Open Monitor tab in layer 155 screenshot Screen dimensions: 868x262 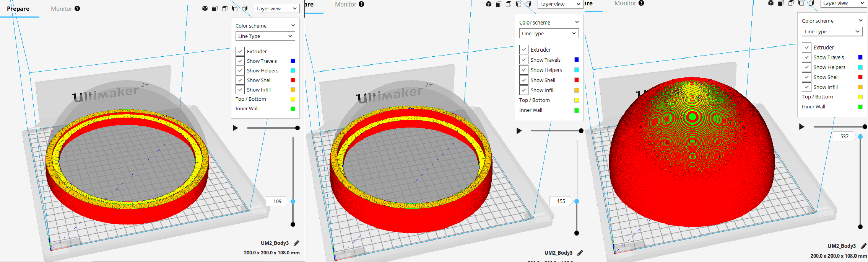click(x=345, y=4)
